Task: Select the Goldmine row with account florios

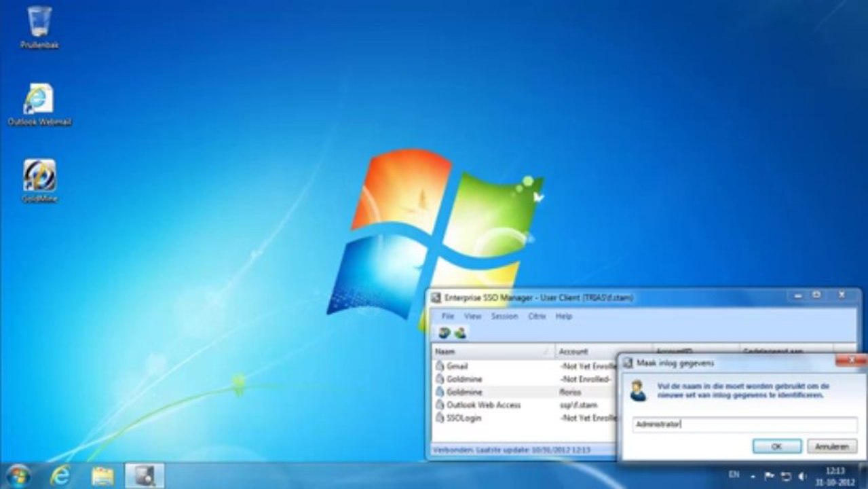Action: tap(525, 393)
